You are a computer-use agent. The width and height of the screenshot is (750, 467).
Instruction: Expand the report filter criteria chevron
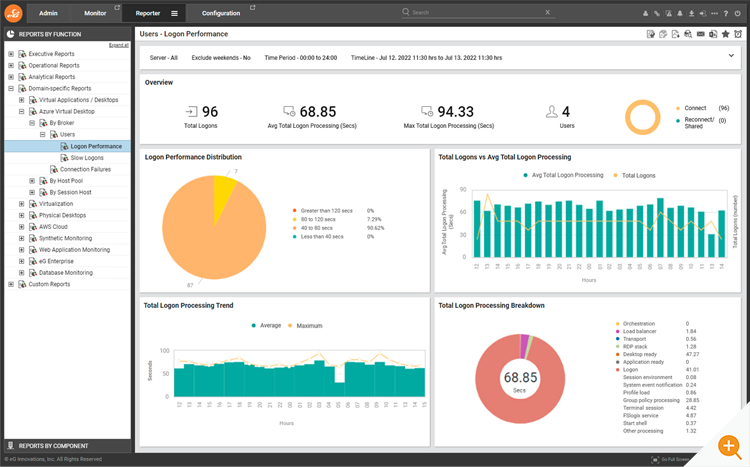731,56
